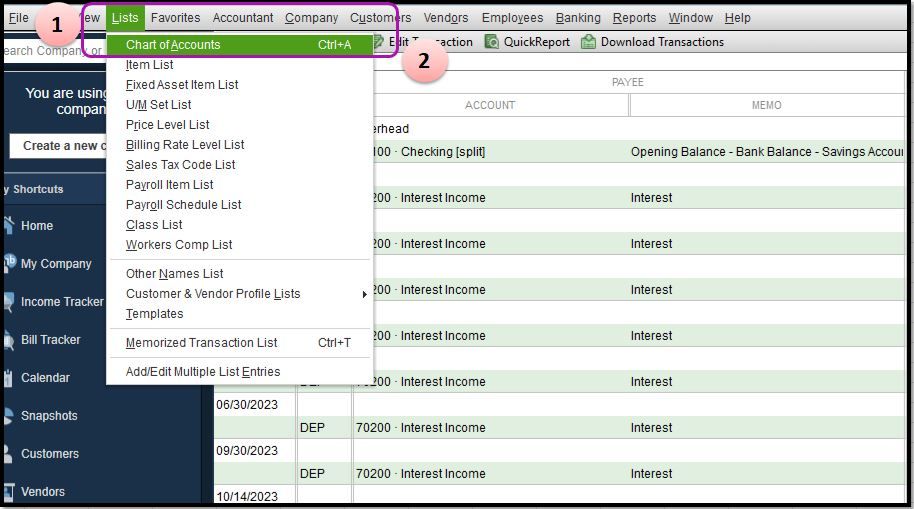
Task: Click the Search Company search field
Action: (x=55, y=51)
